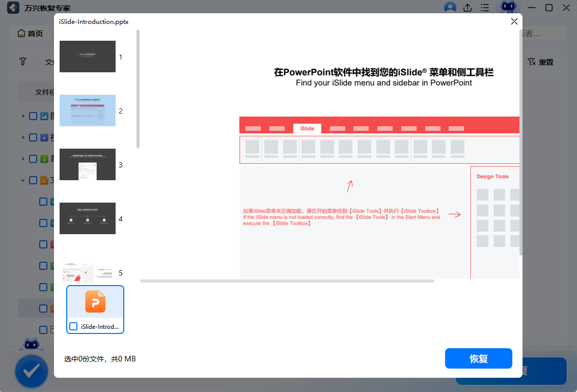Click the orange PowerPoint file icon in preview
The image size is (577, 392).
pyautogui.click(x=95, y=301)
